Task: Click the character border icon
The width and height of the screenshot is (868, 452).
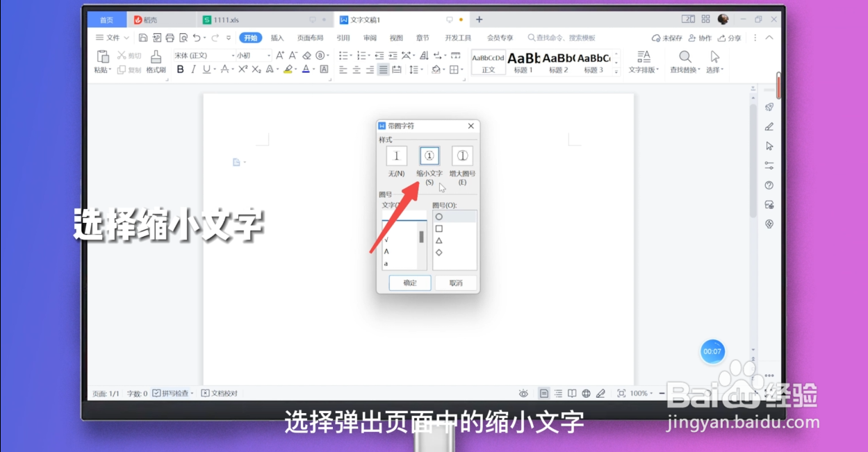Action: point(324,69)
